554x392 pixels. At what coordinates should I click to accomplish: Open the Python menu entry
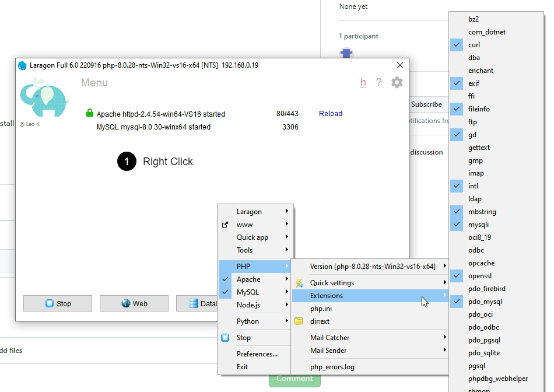(255, 321)
